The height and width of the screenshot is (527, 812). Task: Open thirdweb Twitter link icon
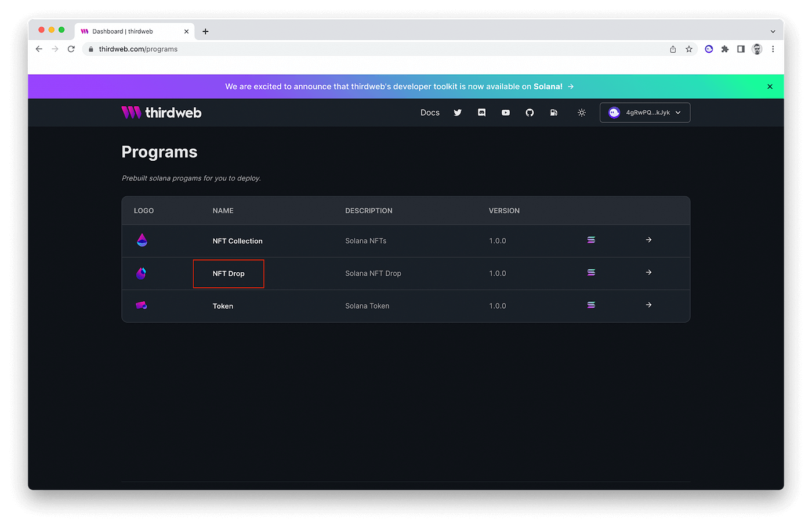point(458,113)
